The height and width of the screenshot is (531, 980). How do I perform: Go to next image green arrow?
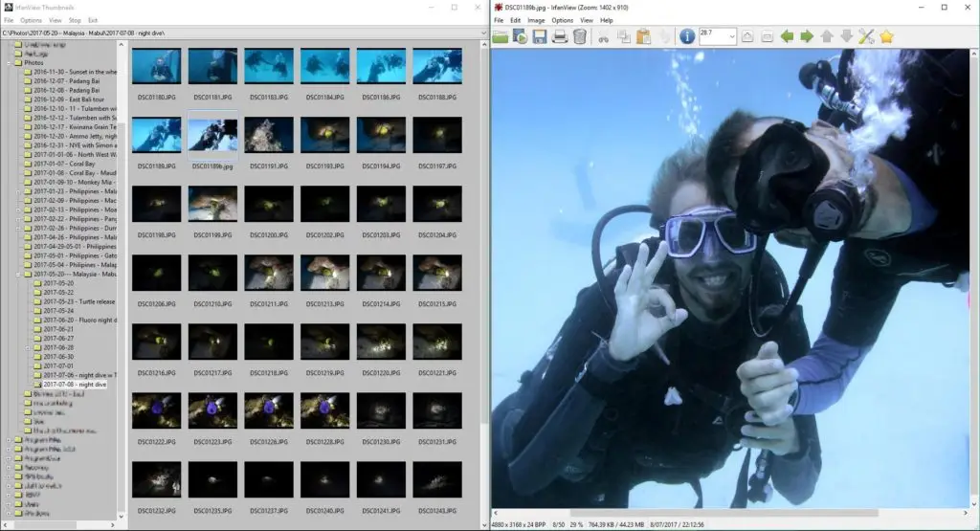(807, 36)
